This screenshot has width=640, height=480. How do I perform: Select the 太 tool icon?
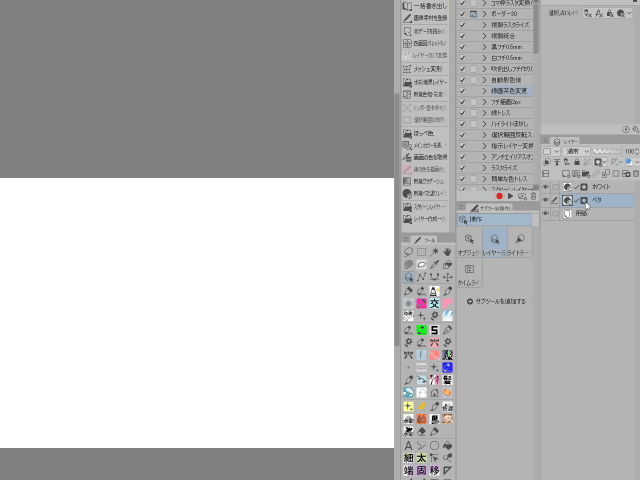pyautogui.click(x=421, y=458)
